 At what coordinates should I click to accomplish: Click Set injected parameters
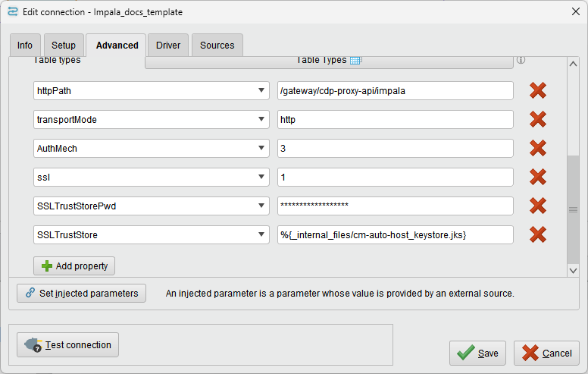(82, 293)
